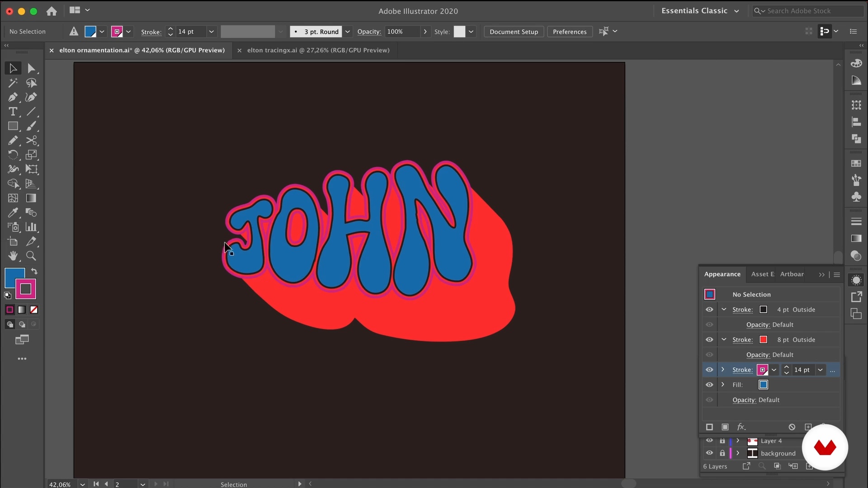Switch to elton tracingx.ai document tab
868x488 pixels.
(x=318, y=50)
